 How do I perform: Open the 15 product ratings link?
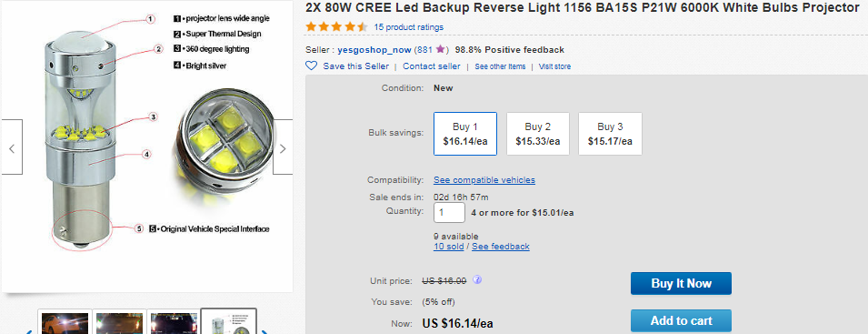[408, 27]
